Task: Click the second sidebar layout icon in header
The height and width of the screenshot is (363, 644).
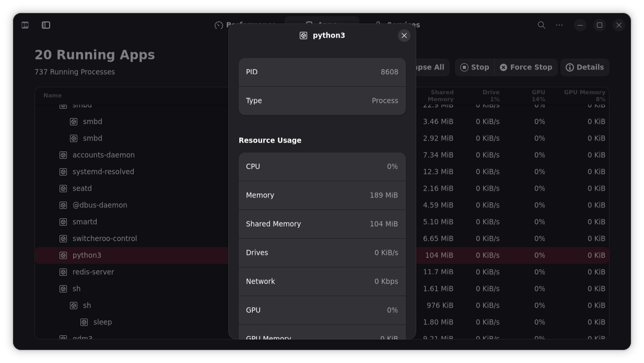Action: point(46,25)
